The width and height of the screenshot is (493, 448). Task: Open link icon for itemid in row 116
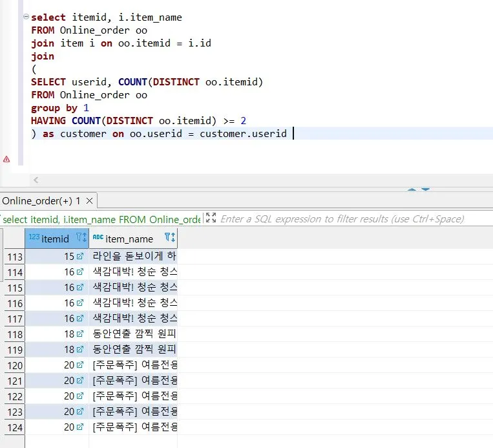[x=80, y=303]
